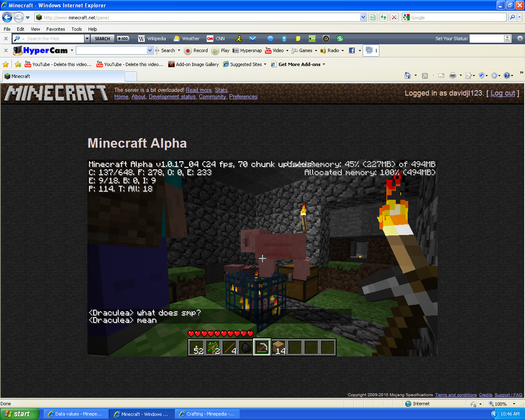The width and height of the screenshot is (525, 420).
Task: Open the blue mail envelope toolbar icon
Action: (253, 39)
